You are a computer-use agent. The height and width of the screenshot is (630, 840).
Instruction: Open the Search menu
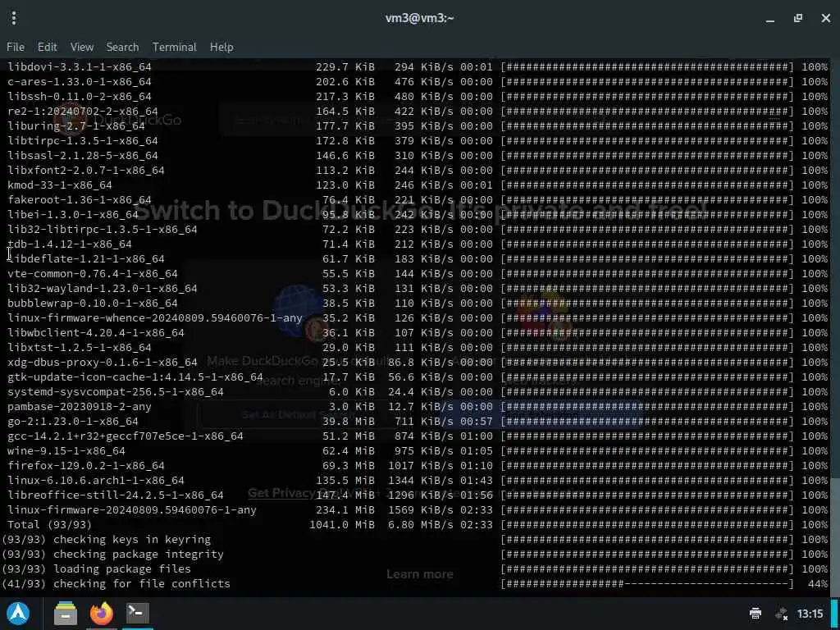coord(122,47)
